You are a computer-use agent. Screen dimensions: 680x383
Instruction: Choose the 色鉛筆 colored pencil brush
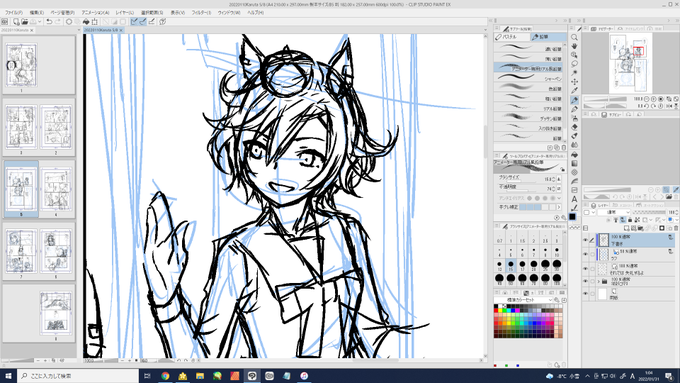[x=529, y=88]
